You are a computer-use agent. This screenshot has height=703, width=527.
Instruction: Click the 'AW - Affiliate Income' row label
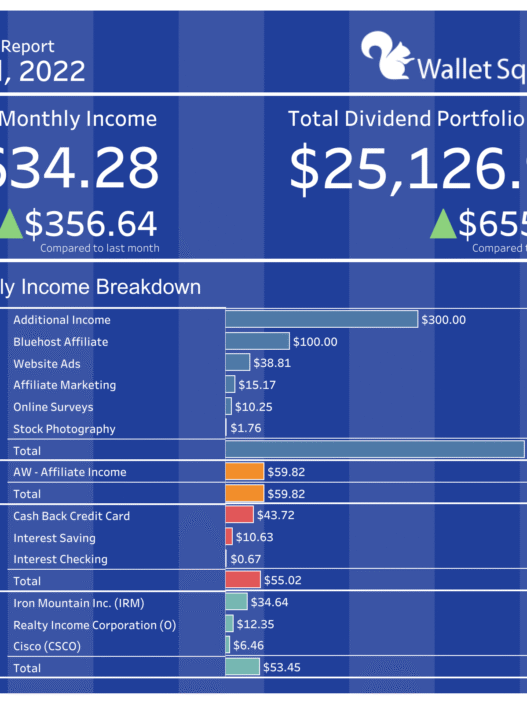click(x=70, y=472)
